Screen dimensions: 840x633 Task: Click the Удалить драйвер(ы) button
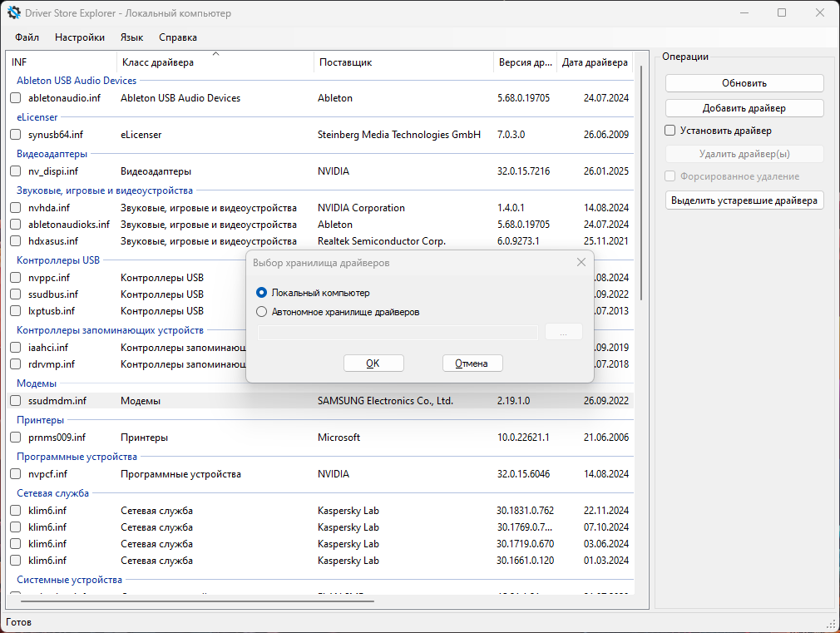(744, 154)
